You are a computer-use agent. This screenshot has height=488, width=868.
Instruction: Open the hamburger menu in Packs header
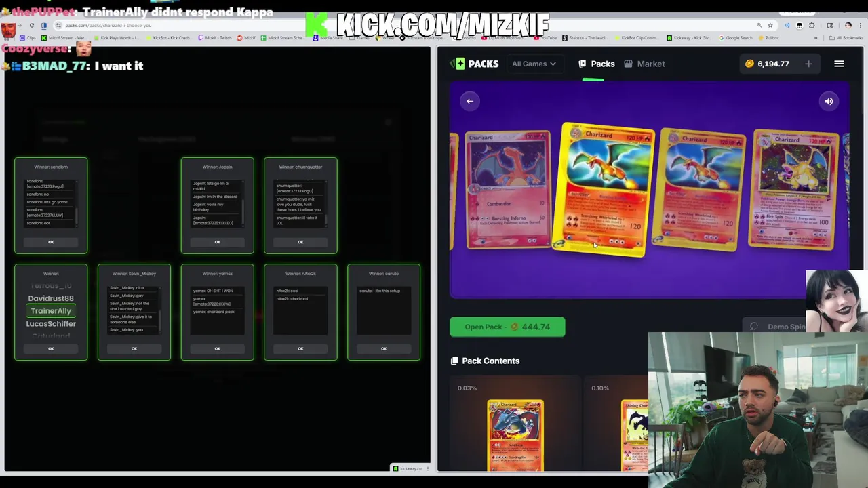click(839, 64)
